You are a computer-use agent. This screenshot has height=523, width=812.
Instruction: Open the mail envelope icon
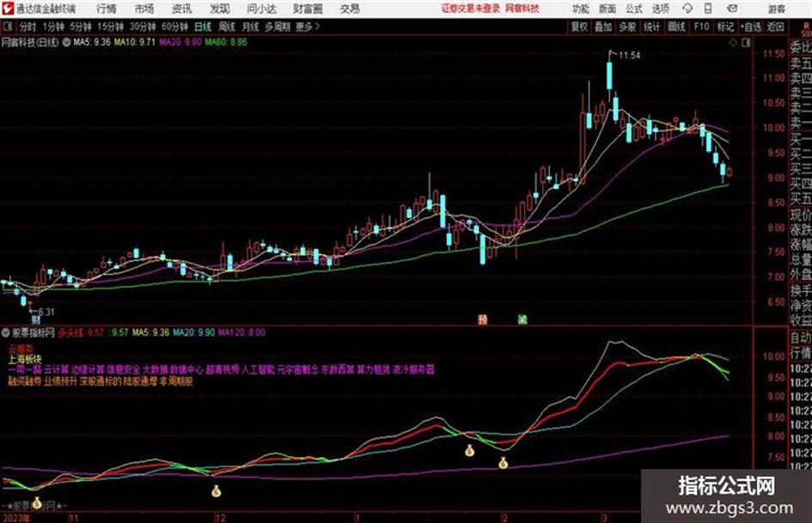click(x=732, y=9)
